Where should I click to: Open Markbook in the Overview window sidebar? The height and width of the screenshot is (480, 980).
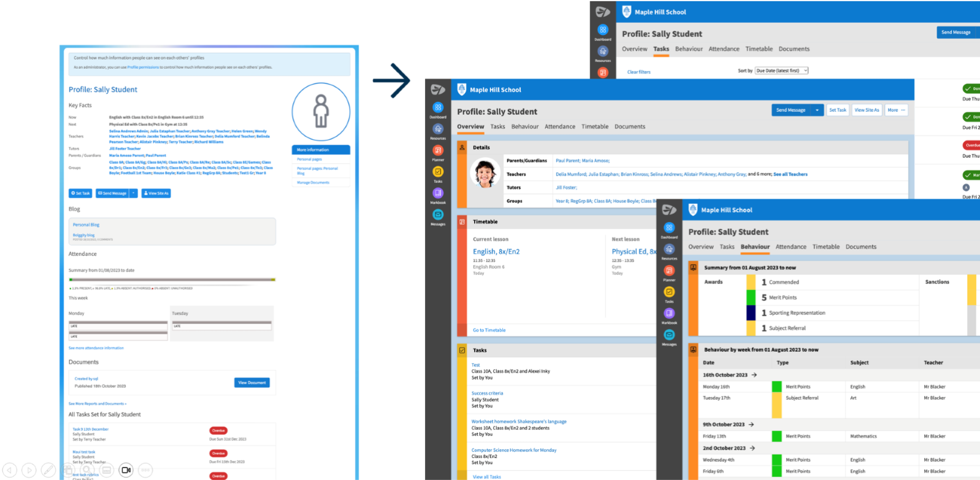pos(438,193)
